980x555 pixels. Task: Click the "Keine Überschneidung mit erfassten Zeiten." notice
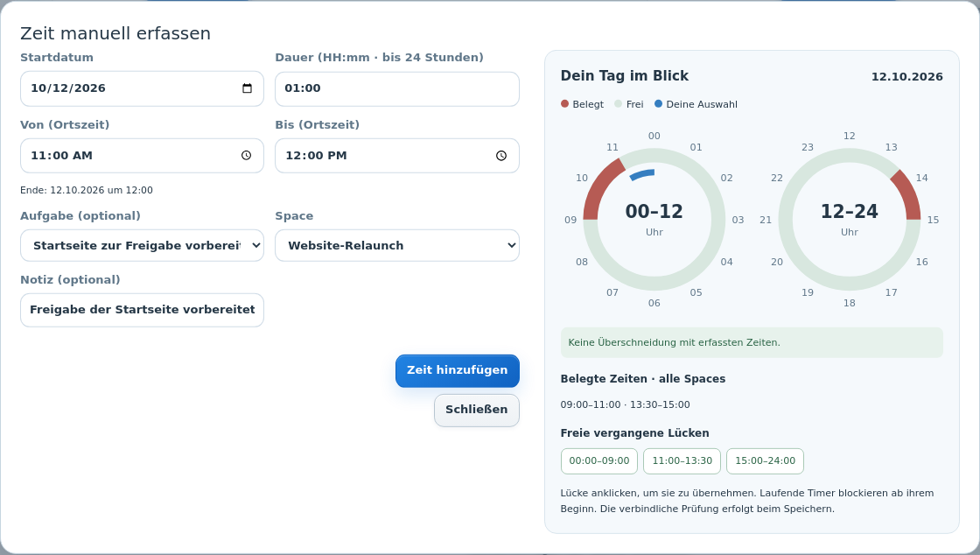752,342
